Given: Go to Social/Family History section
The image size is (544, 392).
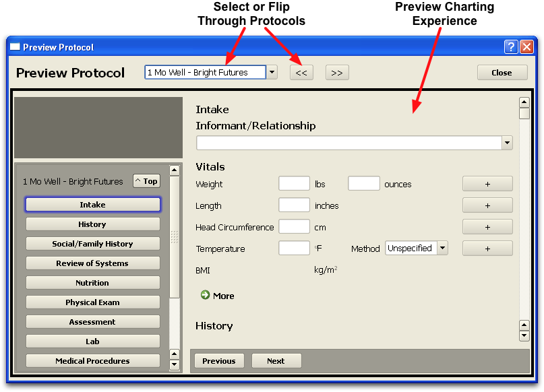Looking at the screenshot, I should pos(92,244).
